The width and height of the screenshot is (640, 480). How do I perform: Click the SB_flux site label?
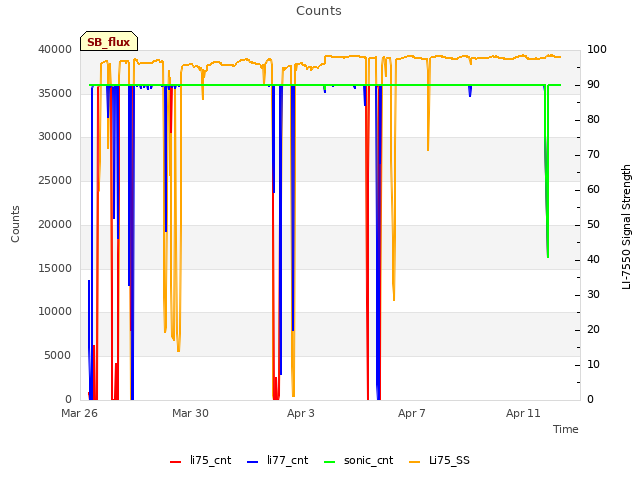pyautogui.click(x=109, y=41)
